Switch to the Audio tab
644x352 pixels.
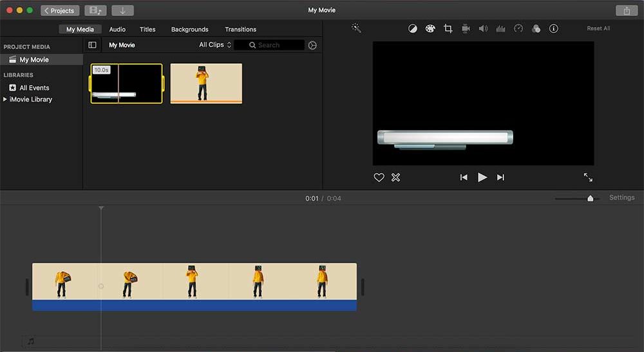point(117,29)
